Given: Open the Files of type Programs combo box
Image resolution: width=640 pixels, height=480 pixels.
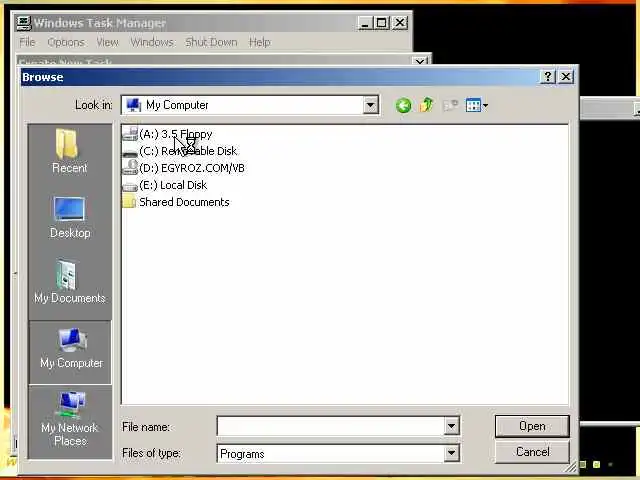Looking at the screenshot, I should click(x=338, y=453).
